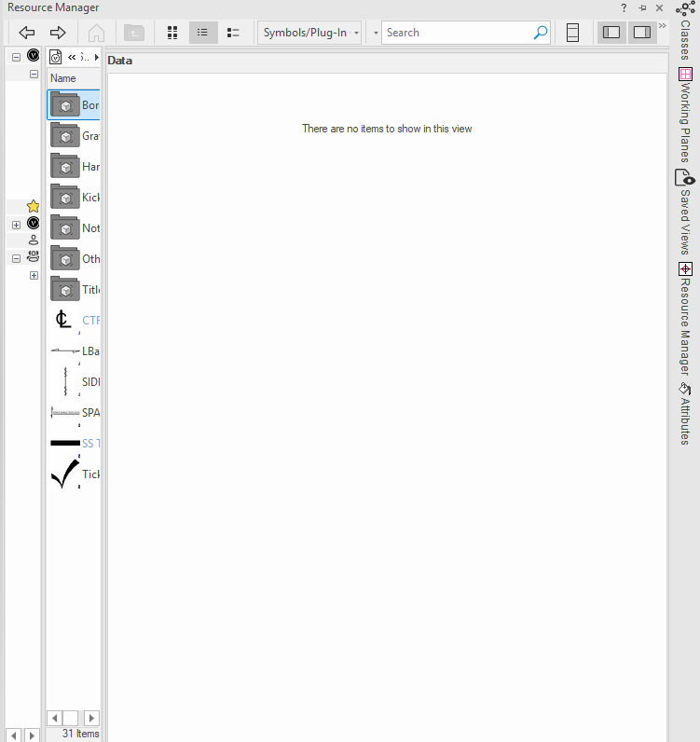The image size is (700, 742).
Task: Select the centerline symbol thumbnail
Action: tap(63, 320)
